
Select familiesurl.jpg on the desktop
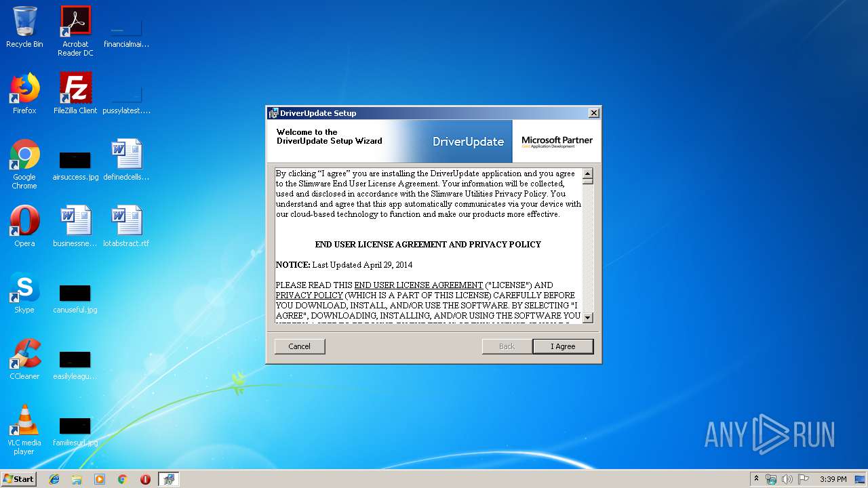point(75,432)
